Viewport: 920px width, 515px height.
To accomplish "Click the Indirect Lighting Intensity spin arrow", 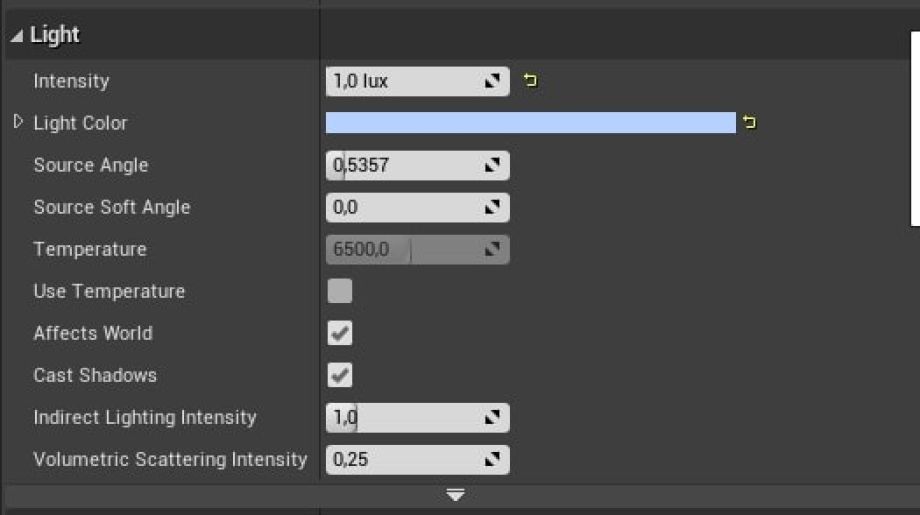I will coord(491,417).
